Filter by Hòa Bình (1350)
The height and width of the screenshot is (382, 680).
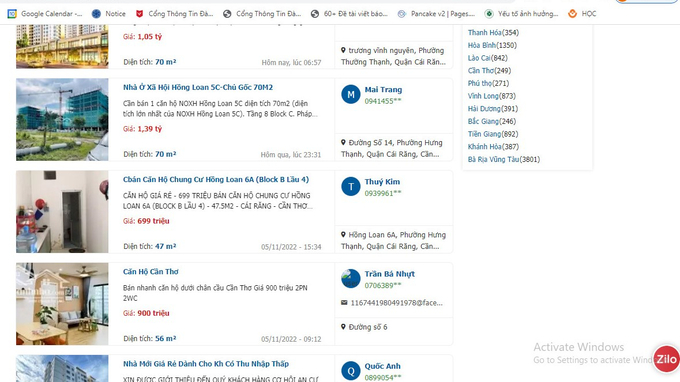pyautogui.click(x=492, y=45)
